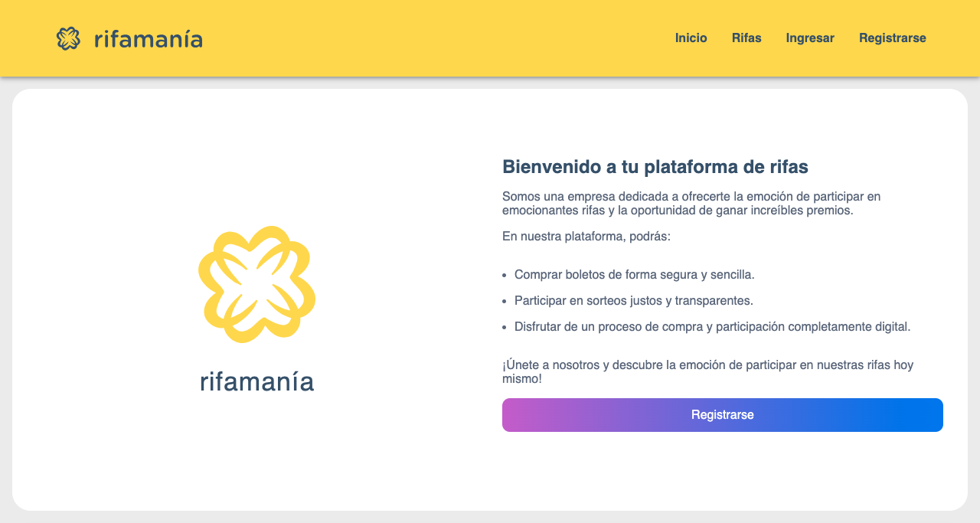Open Registrarse from the navigation bar
The height and width of the screenshot is (523, 980).
(893, 38)
